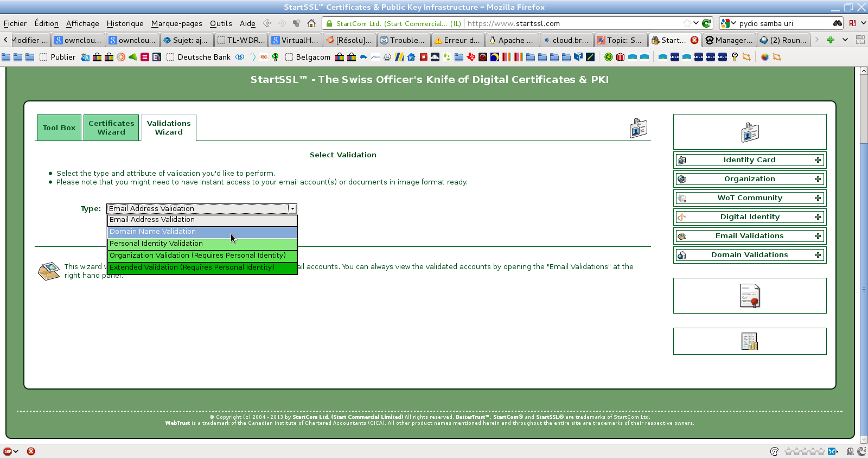This screenshot has width=868, height=459.
Task: Switch to the Apache browser tab
Action: 512,40
